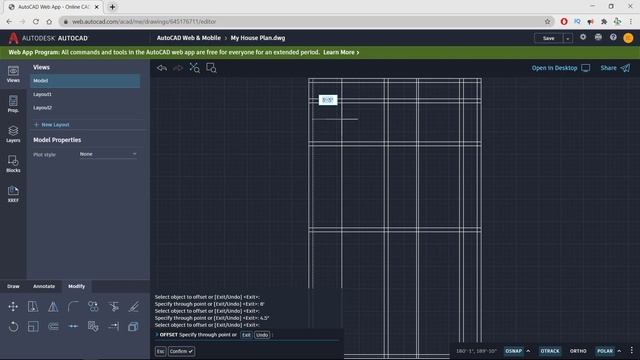Click the Esc command button
The height and width of the screenshot is (360, 640).
point(160,351)
